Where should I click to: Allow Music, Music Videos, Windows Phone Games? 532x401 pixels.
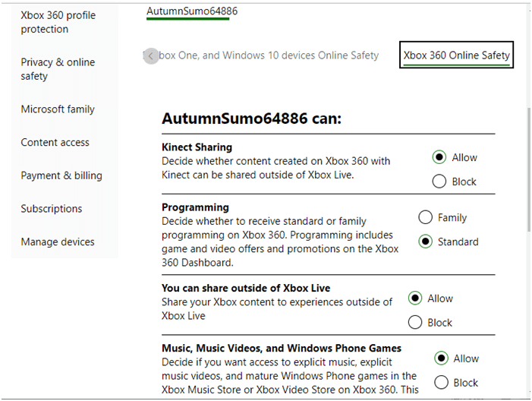pyautogui.click(x=441, y=358)
